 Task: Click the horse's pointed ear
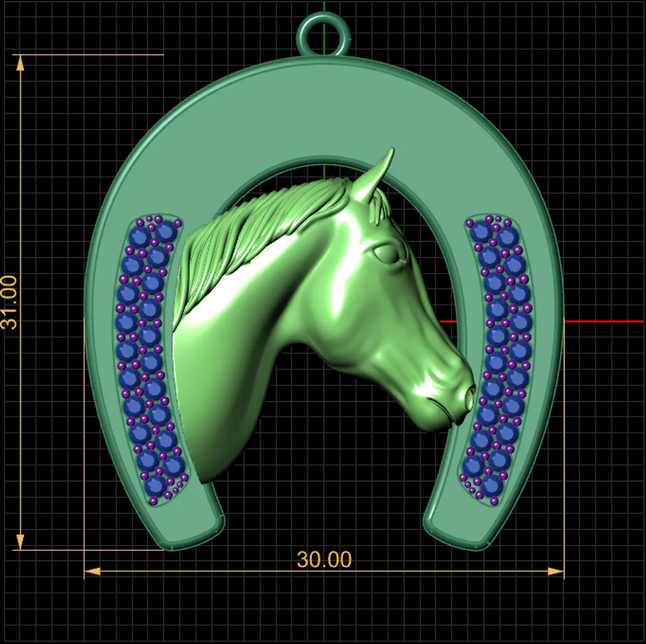373,177
